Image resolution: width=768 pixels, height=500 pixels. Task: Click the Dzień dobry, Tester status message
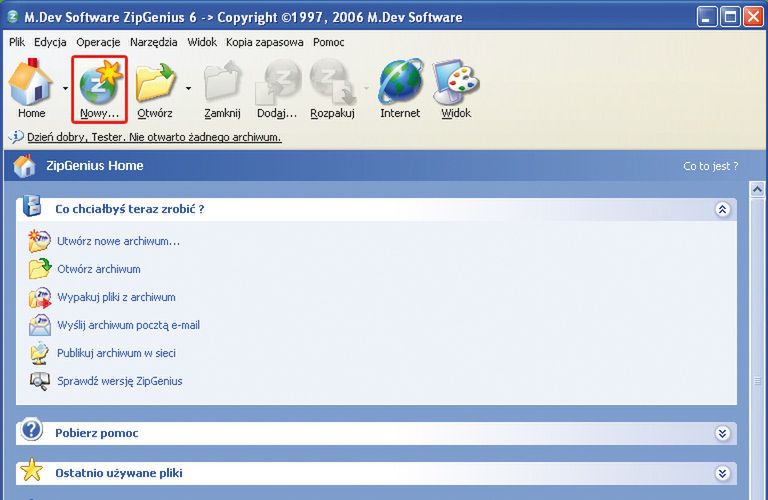pyautogui.click(x=154, y=137)
